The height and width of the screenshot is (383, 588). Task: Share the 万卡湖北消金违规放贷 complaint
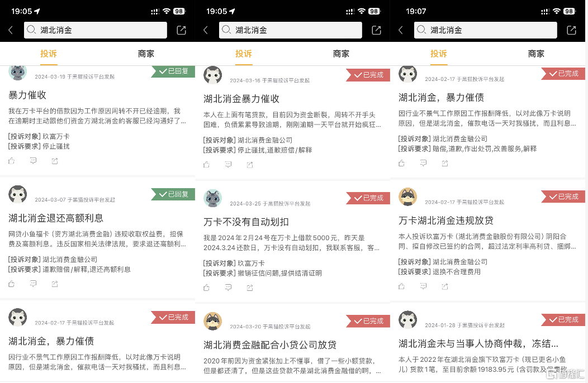[x=445, y=286]
